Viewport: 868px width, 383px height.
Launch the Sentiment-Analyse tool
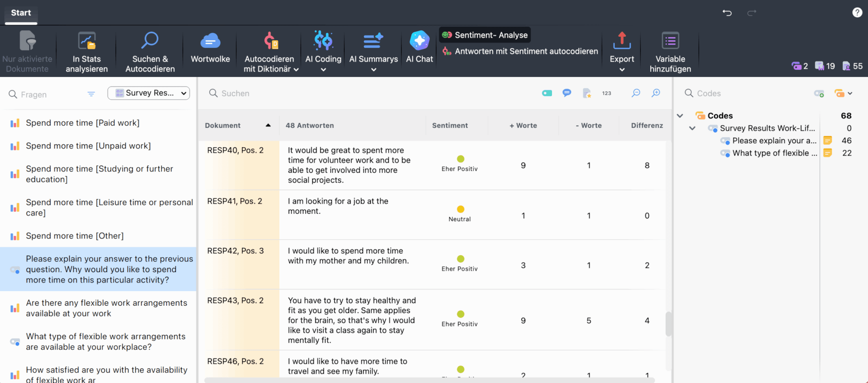tap(485, 35)
